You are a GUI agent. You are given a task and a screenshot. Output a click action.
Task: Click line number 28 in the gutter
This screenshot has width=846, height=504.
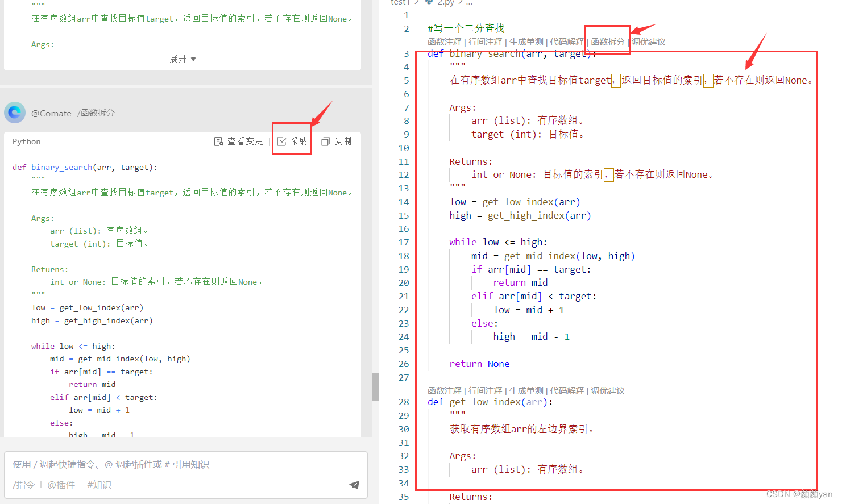pos(404,402)
